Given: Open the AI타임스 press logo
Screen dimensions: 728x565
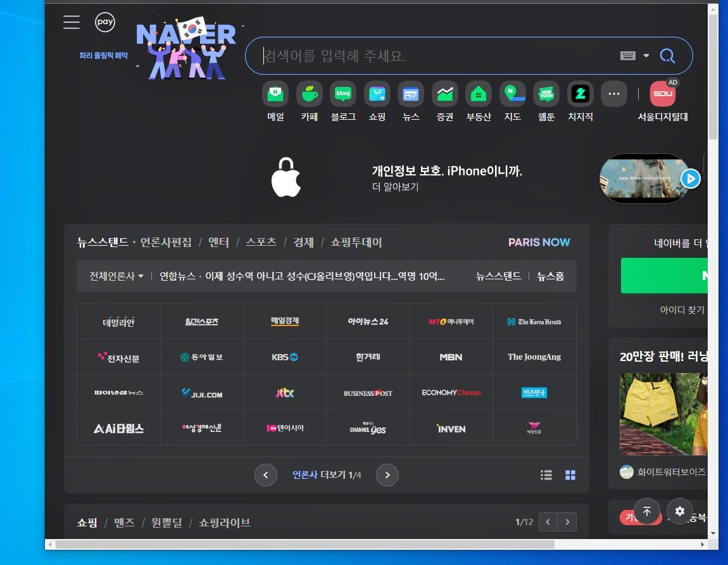Looking at the screenshot, I should [118, 428].
